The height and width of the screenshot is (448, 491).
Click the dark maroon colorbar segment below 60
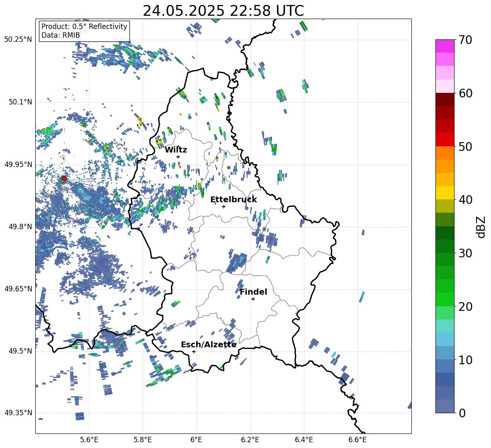pyautogui.click(x=445, y=99)
